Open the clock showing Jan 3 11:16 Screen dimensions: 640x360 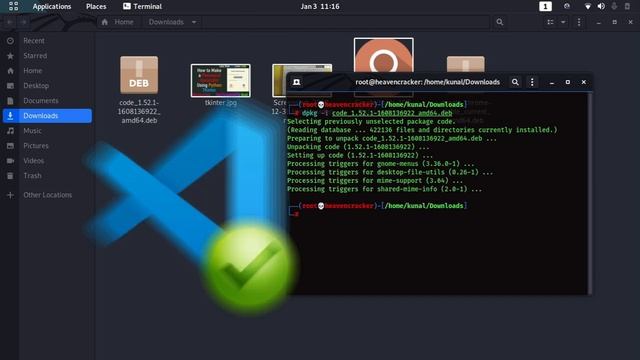tap(320, 7)
